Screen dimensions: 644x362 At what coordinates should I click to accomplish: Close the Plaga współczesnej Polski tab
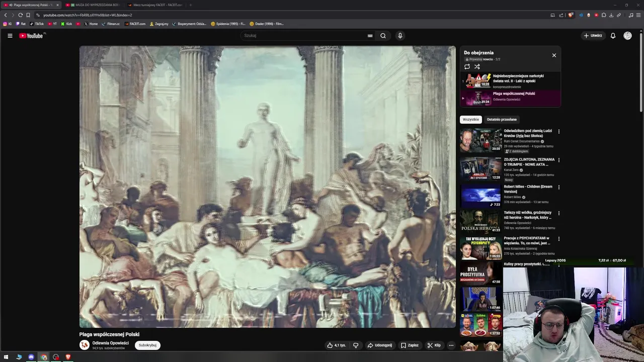point(57,5)
